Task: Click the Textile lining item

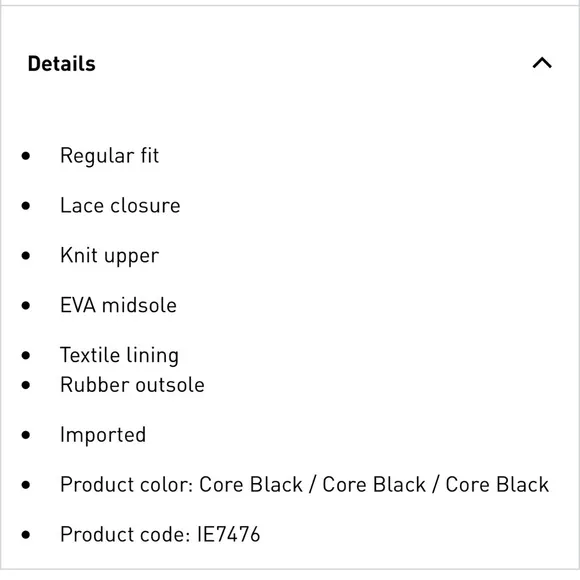Action: coord(119,355)
